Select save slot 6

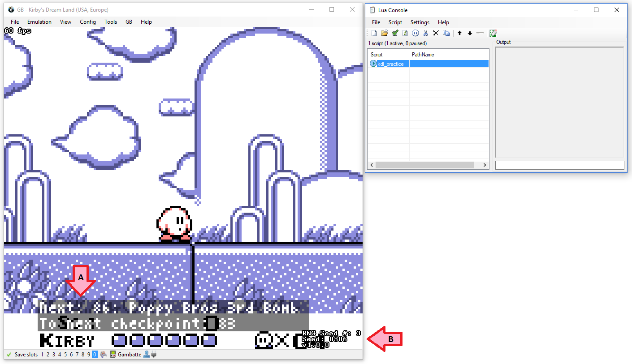[71, 355]
